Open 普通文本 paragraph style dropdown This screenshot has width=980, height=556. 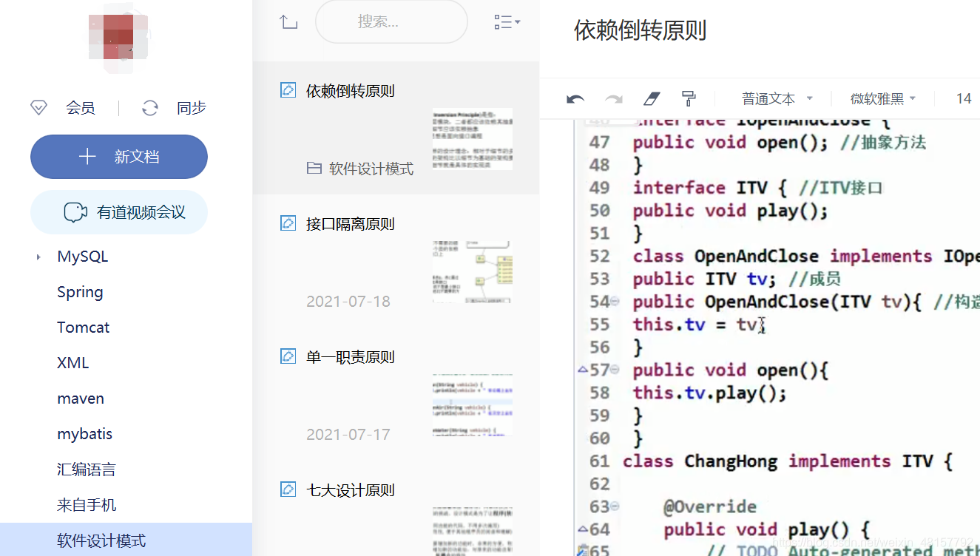[x=777, y=98]
